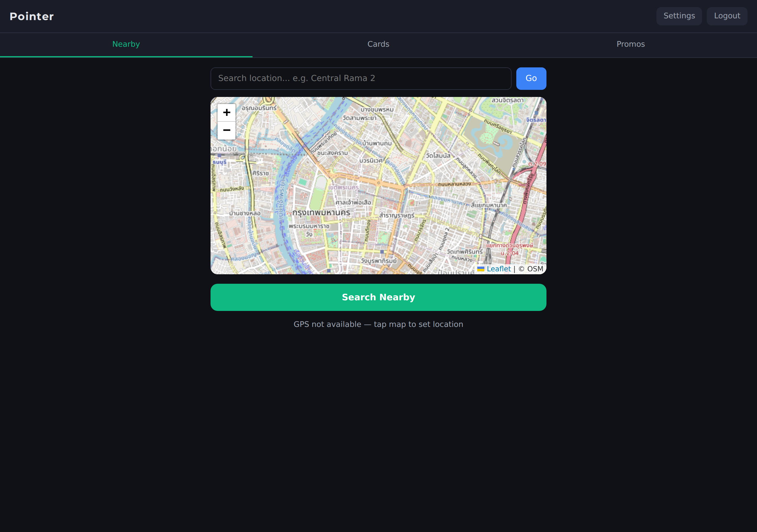This screenshot has width=757, height=532.
Task: Click the GPS not available status message
Action: coord(378,324)
